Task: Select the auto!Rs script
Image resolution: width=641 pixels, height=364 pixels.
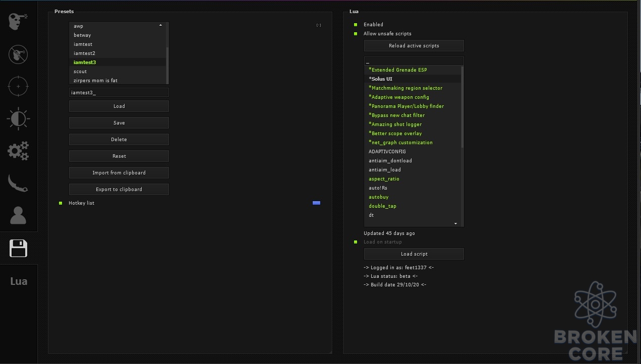Action: [x=412, y=188]
